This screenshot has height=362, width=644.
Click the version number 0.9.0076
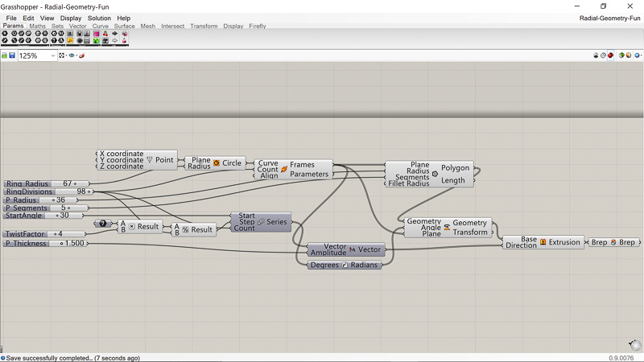(621, 358)
